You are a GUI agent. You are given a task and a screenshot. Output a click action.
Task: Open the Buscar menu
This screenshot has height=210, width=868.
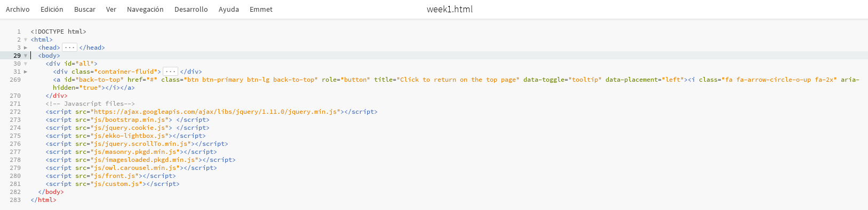pyautogui.click(x=85, y=9)
